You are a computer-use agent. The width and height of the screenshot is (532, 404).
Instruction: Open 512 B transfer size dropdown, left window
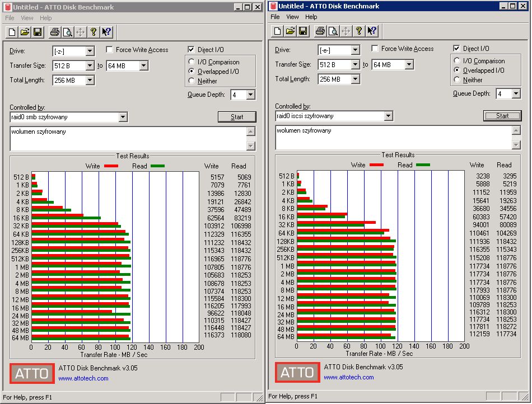coord(90,65)
